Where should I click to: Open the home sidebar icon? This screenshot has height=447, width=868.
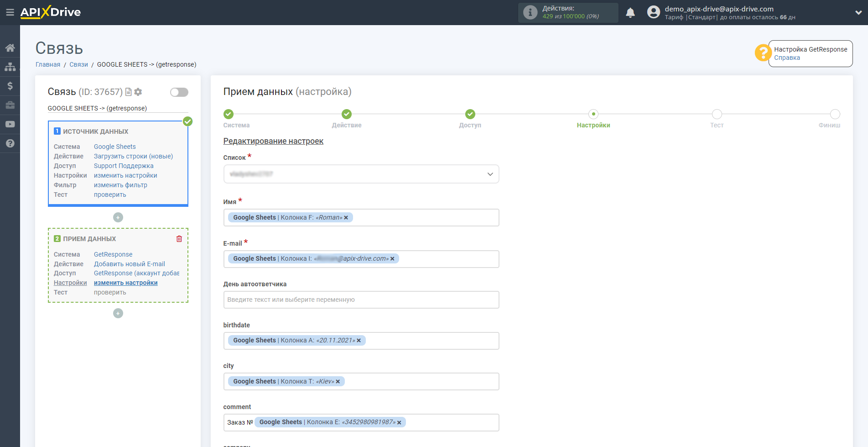pyautogui.click(x=10, y=48)
